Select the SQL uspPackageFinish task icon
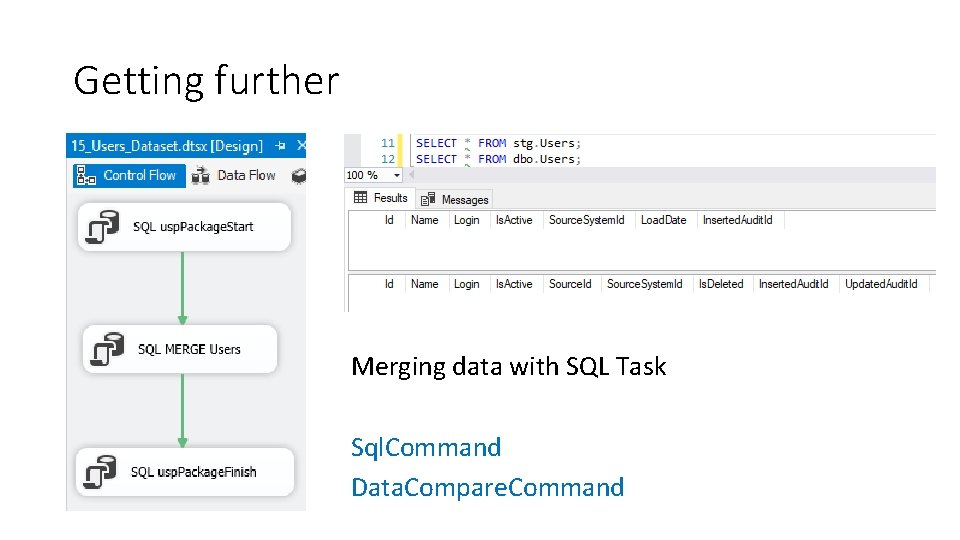Viewport: 960px width, 540px height. [x=100, y=472]
